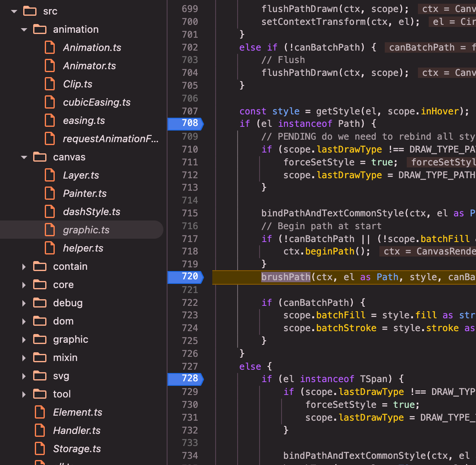Toggle the breakpoint on line 720
476x465 pixels.
click(185, 277)
